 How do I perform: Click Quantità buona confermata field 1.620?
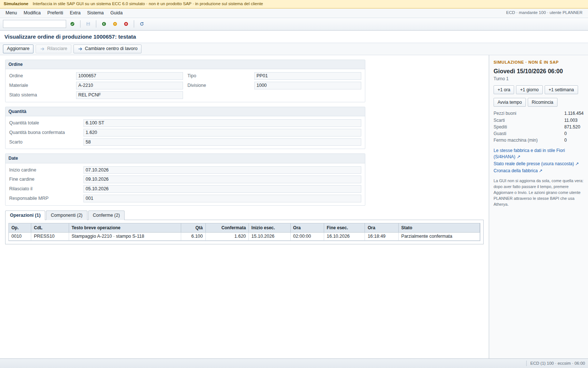(222, 132)
